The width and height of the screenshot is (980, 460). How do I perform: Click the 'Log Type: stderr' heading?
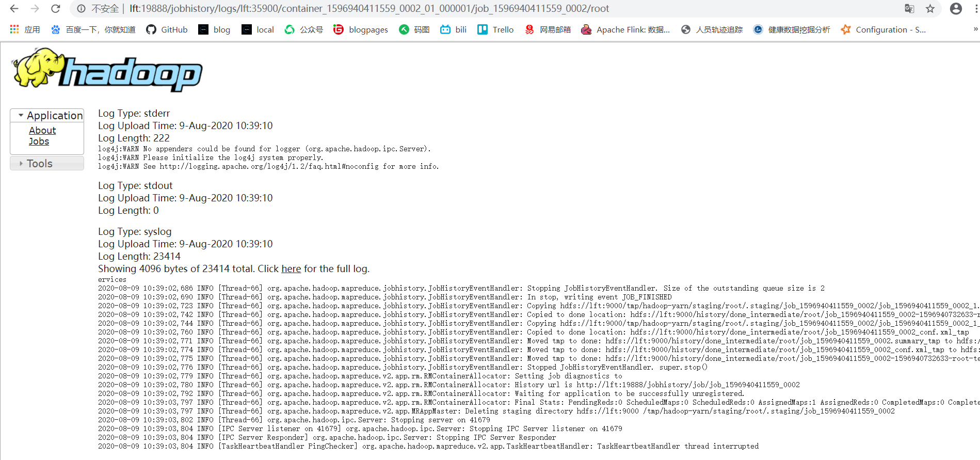pyautogui.click(x=134, y=114)
